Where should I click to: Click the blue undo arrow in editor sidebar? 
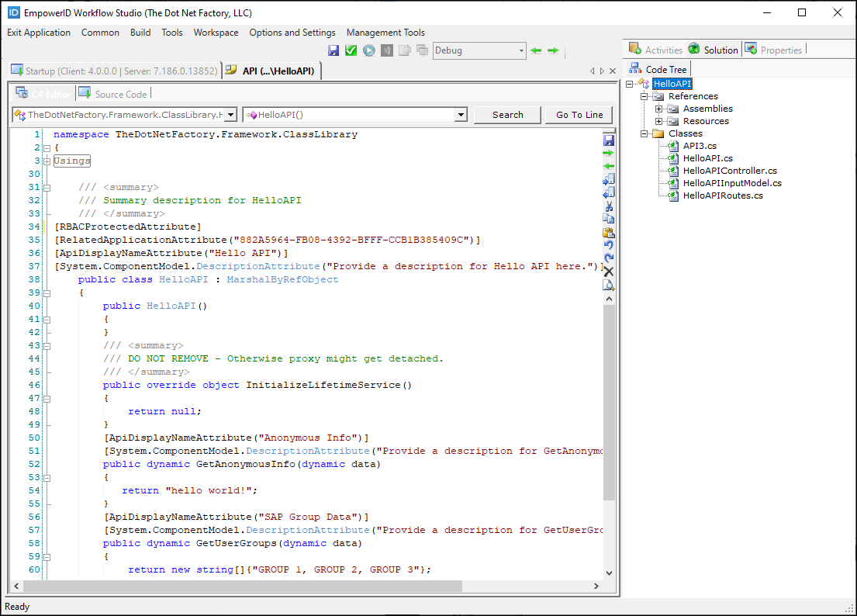[609, 245]
